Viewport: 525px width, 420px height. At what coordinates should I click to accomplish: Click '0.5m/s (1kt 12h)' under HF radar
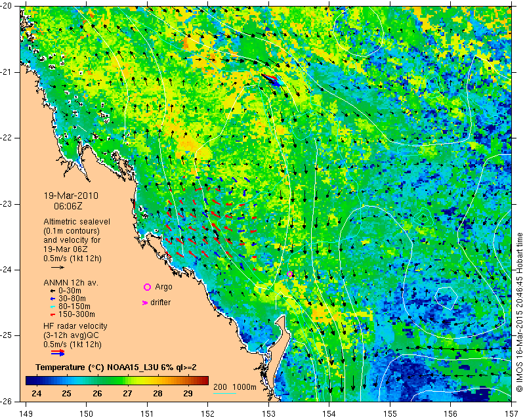click(x=72, y=345)
